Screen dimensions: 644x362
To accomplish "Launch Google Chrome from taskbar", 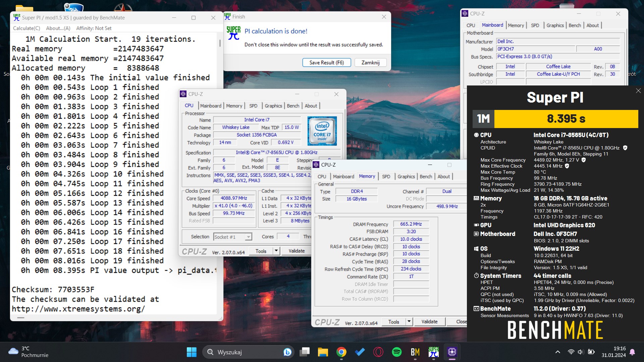I will tap(341, 352).
